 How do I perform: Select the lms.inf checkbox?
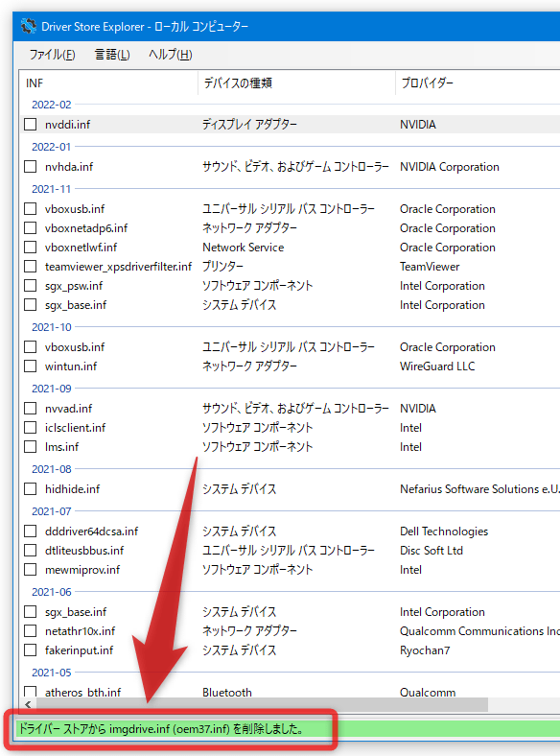click(31, 447)
